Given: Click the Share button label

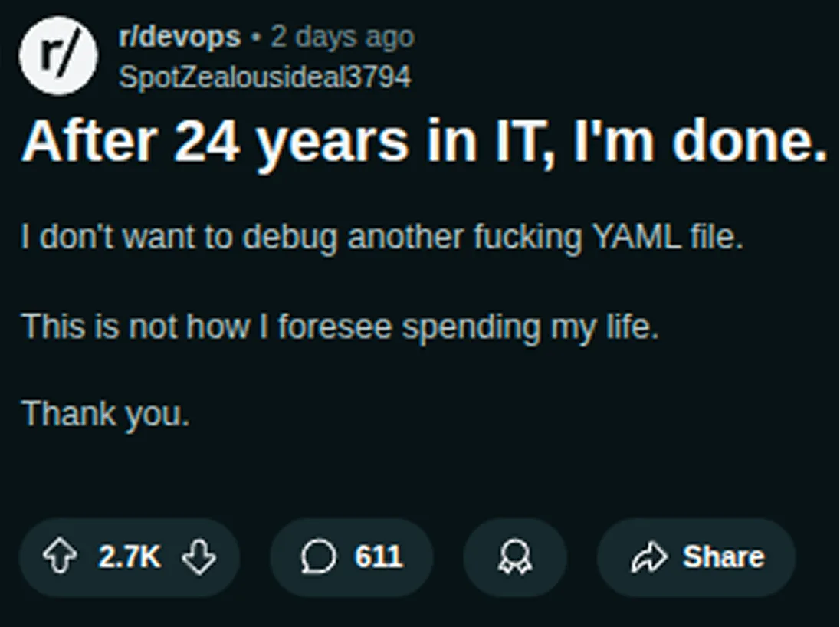Looking at the screenshot, I should [x=721, y=557].
